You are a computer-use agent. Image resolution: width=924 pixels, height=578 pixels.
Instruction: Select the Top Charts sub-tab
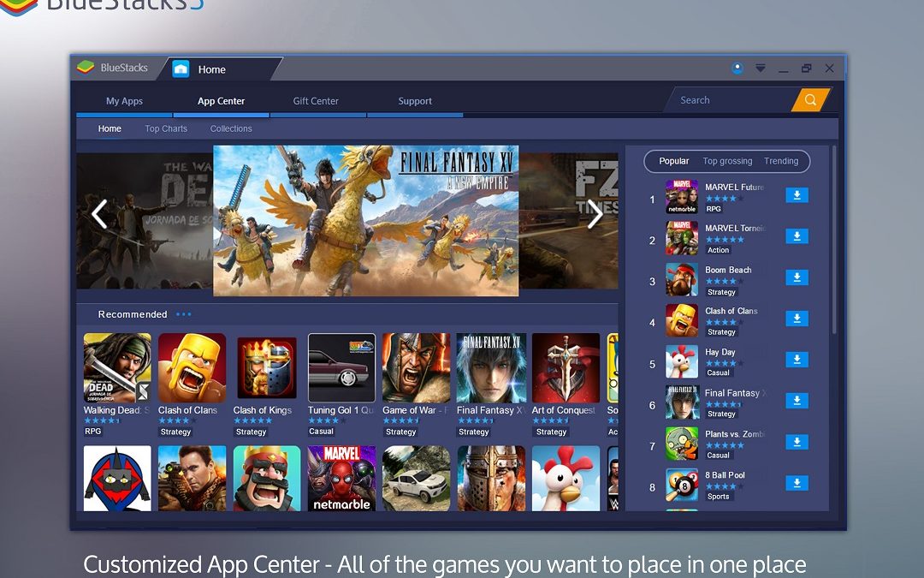(x=166, y=128)
